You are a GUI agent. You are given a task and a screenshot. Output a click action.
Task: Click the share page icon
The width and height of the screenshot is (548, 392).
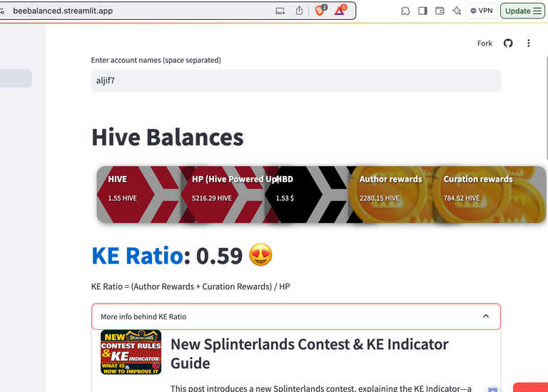pyautogui.click(x=299, y=11)
